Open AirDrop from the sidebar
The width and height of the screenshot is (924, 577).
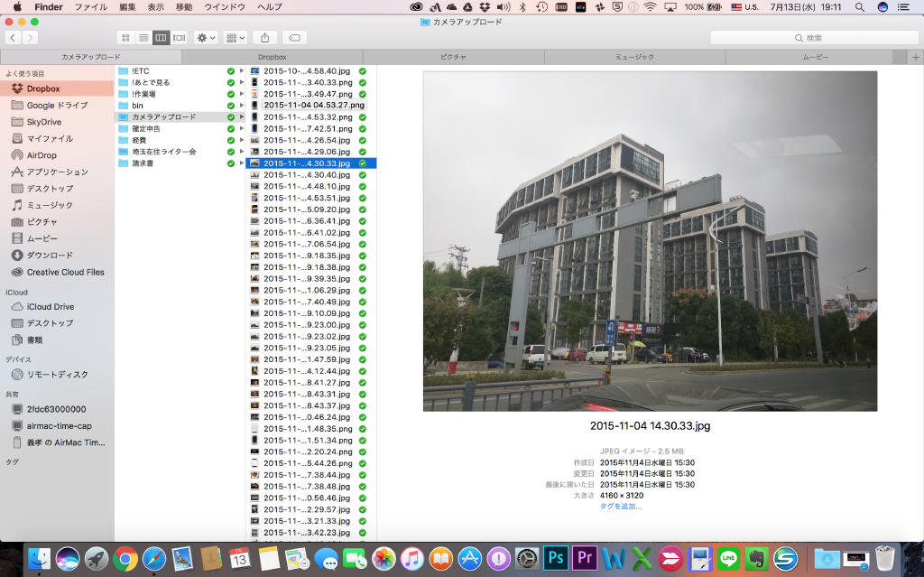57,155
